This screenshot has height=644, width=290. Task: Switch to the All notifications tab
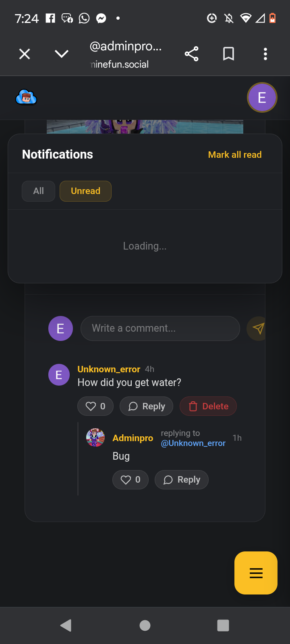38,191
